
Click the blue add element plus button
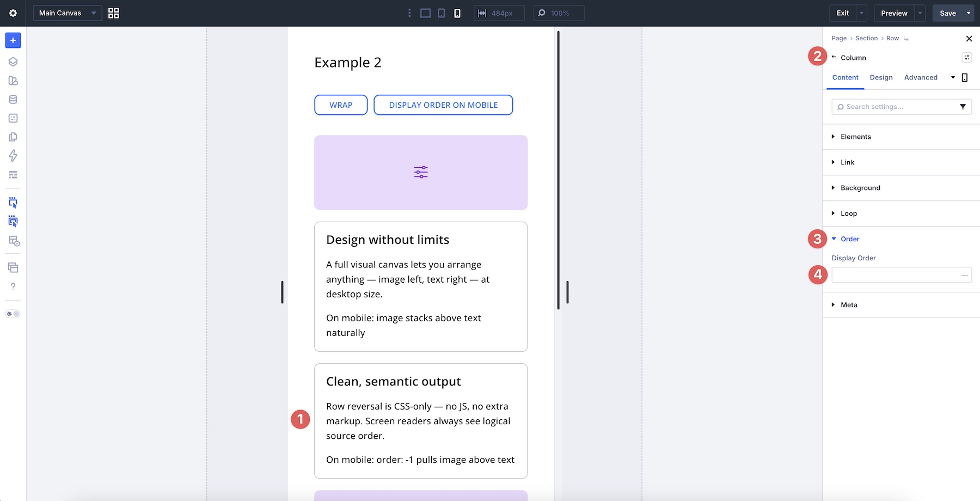[x=13, y=40]
